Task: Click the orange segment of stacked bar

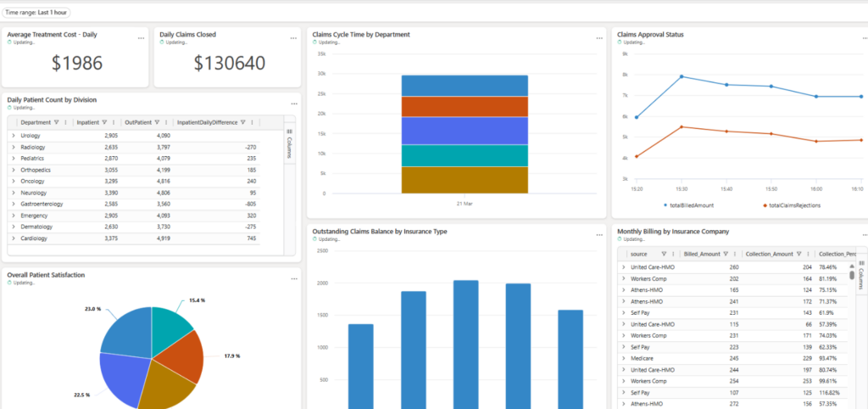Action: pos(465,106)
